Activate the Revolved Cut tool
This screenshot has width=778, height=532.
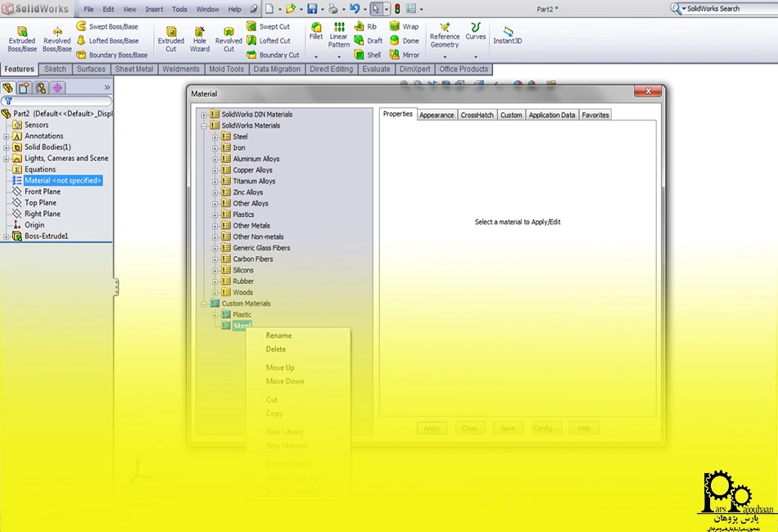pyautogui.click(x=228, y=38)
